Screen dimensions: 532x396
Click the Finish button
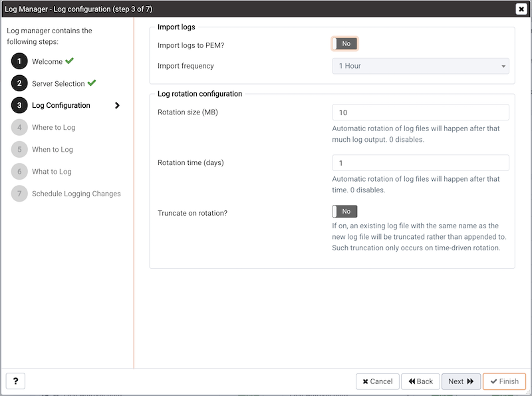click(504, 381)
